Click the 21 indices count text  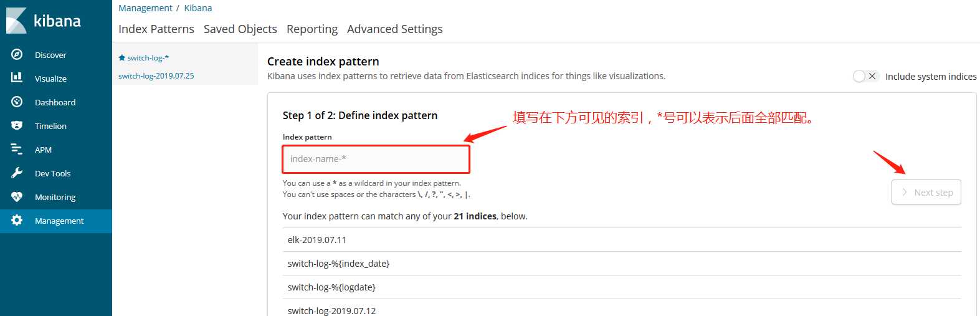475,216
